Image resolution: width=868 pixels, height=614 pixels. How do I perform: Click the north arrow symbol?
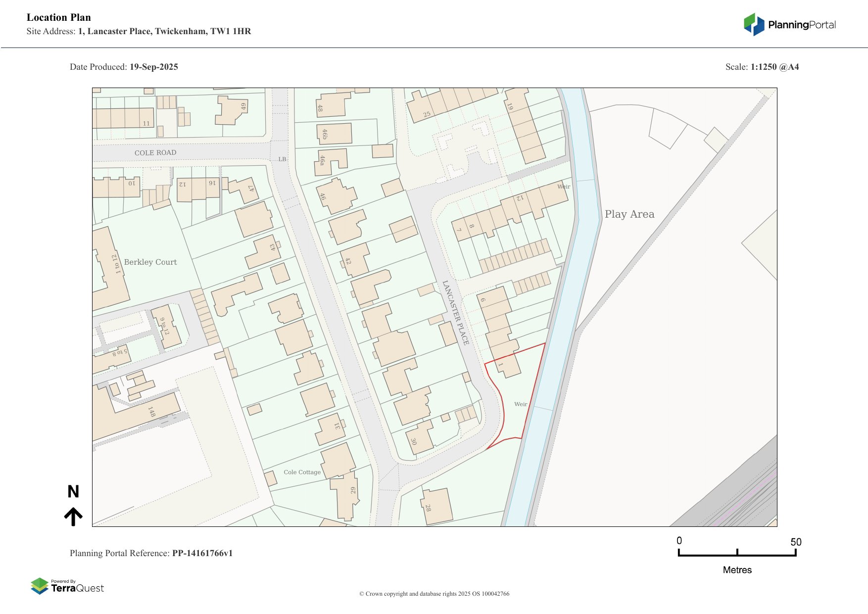click(x=73, y=517)
